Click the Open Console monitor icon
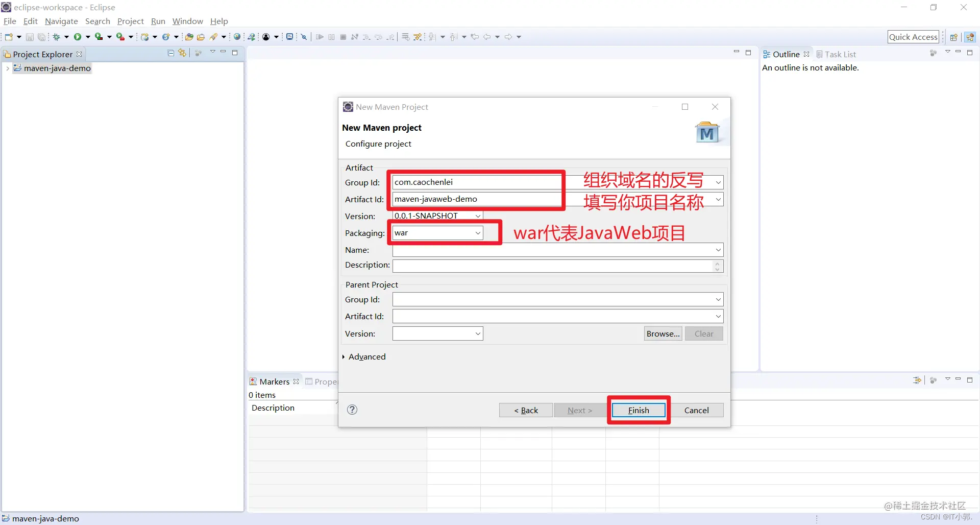980x525 pixels. (289, 37)
